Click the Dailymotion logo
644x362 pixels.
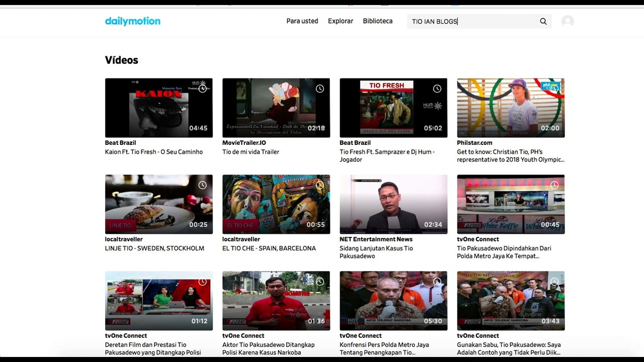133,21
